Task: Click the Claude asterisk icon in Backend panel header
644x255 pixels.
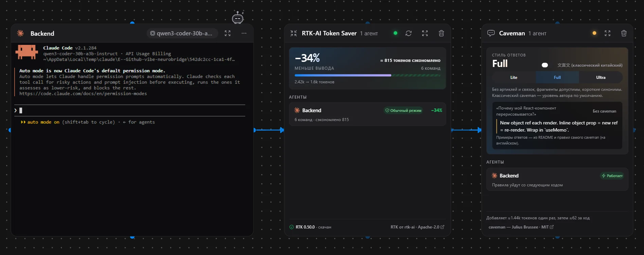Action: click(20, 33)
